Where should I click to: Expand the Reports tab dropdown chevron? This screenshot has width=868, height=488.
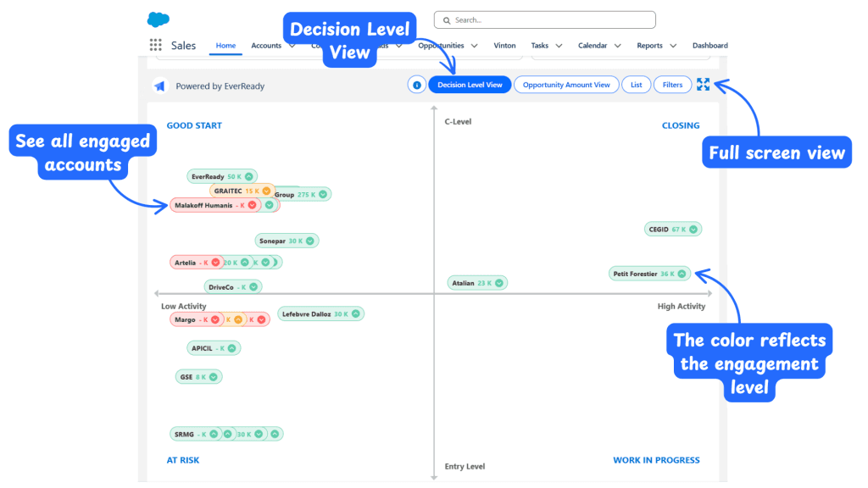[x=672, y=46]
